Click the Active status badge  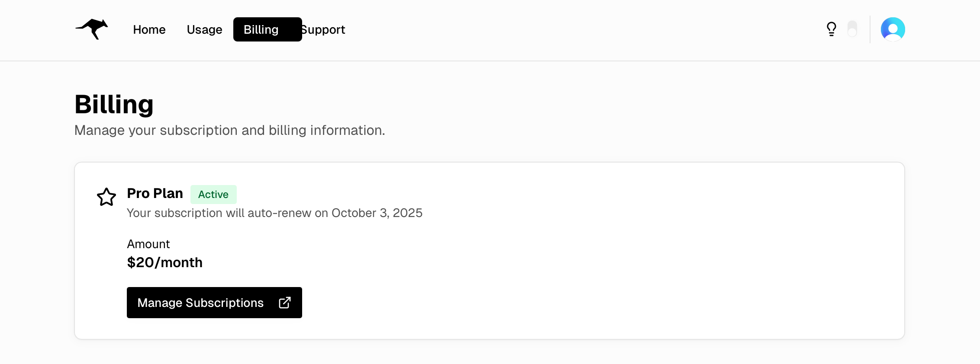tap(213, 195)
